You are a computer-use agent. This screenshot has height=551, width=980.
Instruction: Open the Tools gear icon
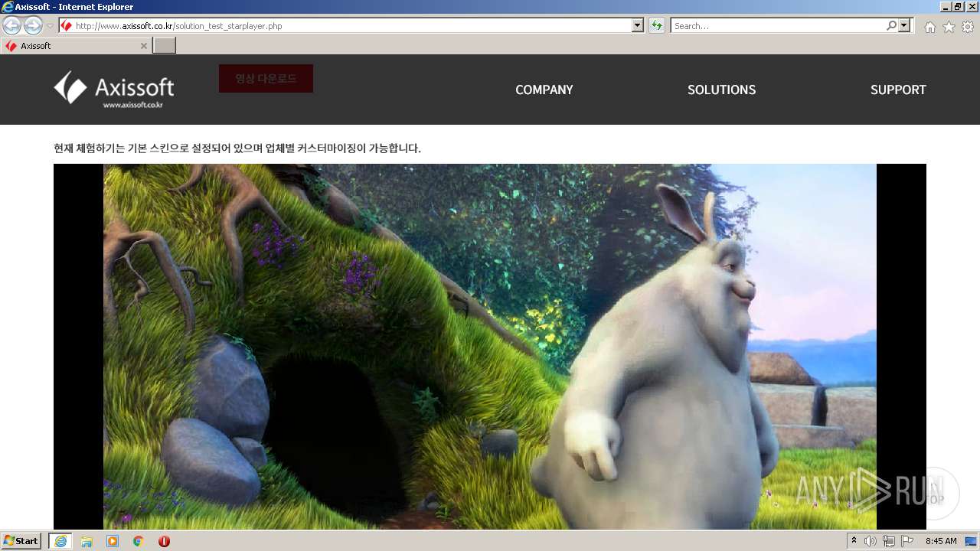(968, 27)
